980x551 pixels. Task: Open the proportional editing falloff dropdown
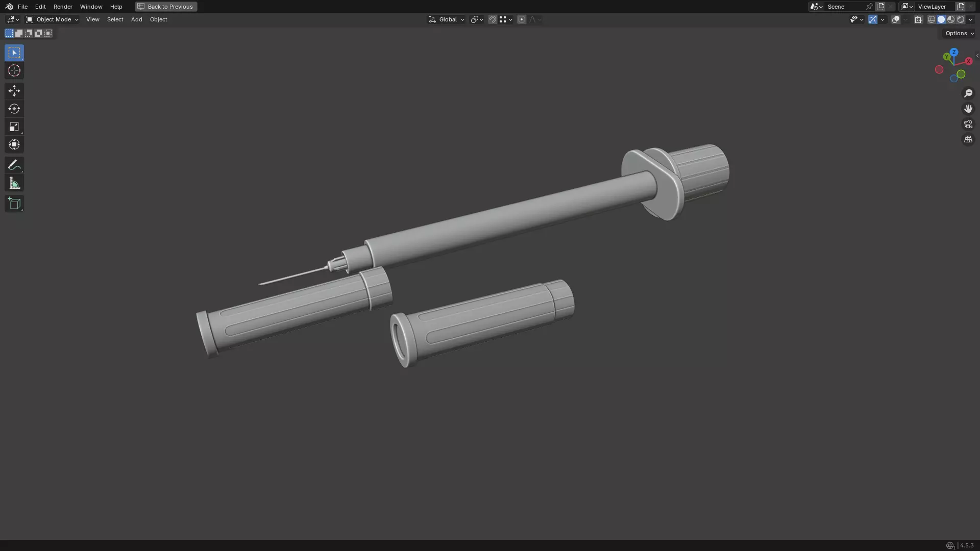click(535, 19)
